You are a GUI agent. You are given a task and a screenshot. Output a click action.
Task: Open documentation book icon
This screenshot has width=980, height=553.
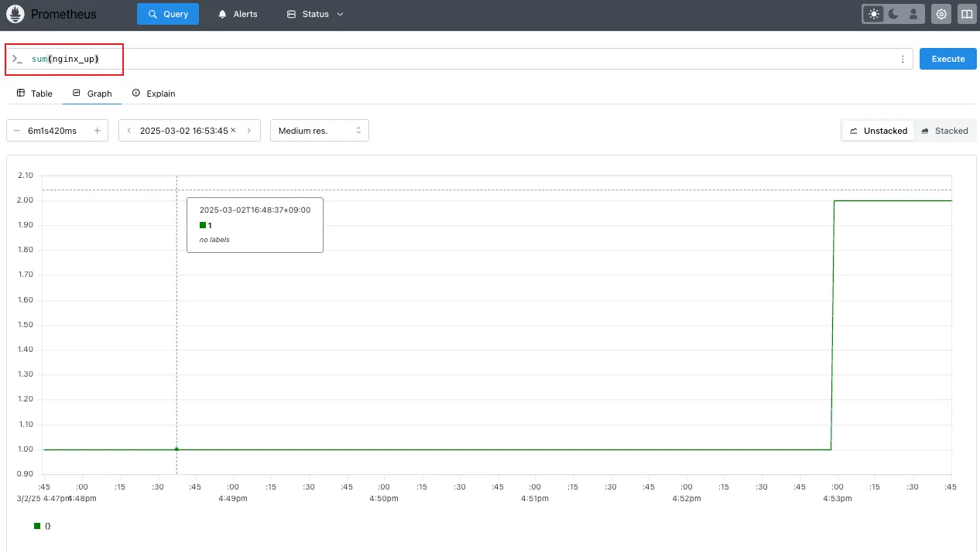966,14
